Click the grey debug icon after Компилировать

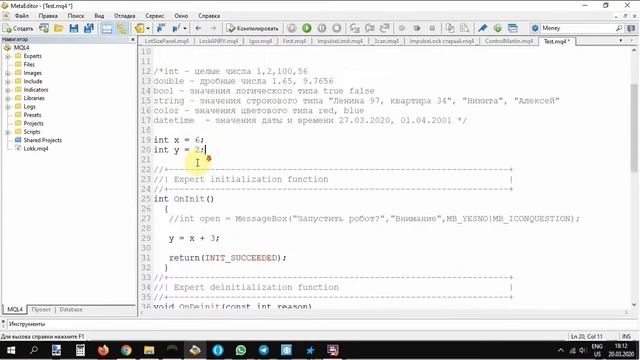[x=291, y=28]
